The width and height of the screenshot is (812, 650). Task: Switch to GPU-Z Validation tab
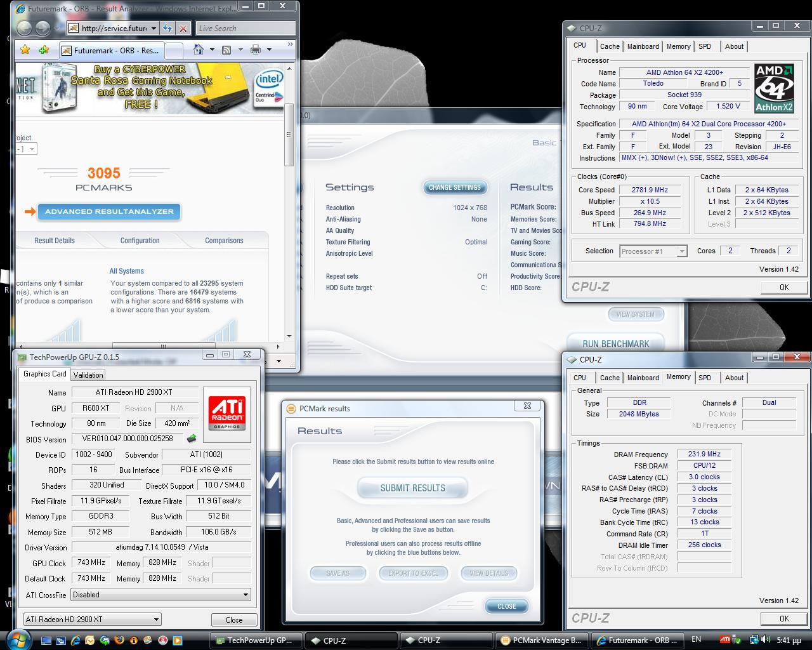(88, 375)
